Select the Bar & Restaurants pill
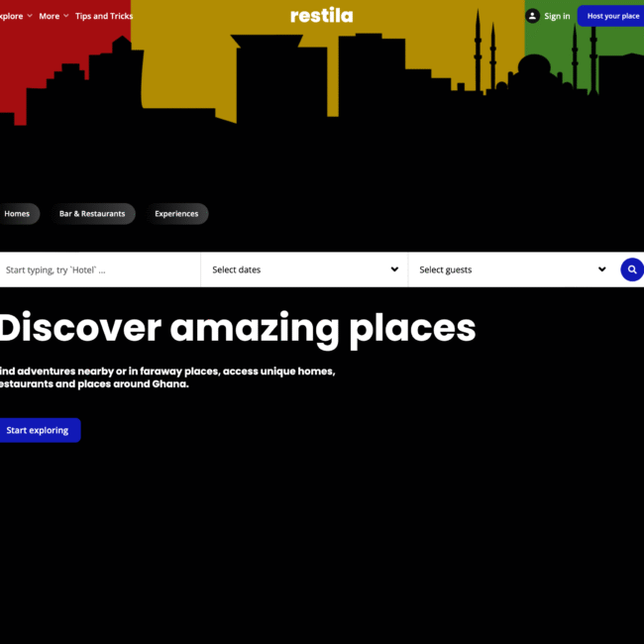The image size is (644, 644). [x=92, y=214]
